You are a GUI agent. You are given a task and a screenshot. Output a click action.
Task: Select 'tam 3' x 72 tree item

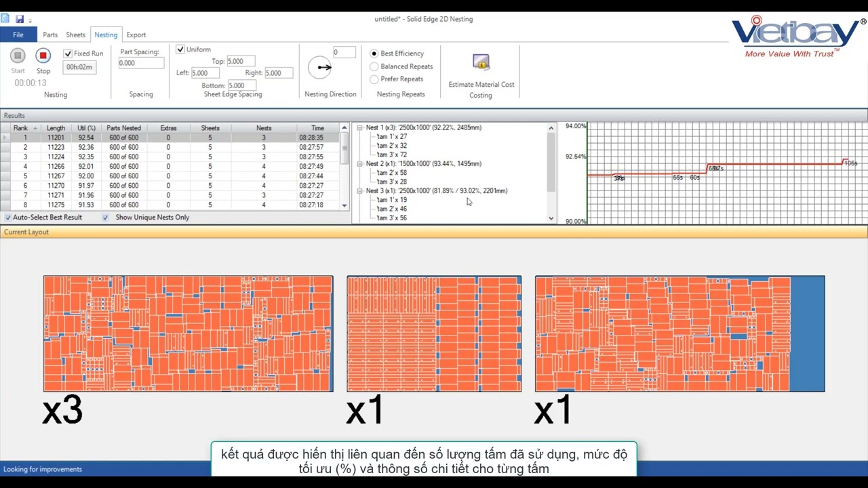(x=392, y=155)
